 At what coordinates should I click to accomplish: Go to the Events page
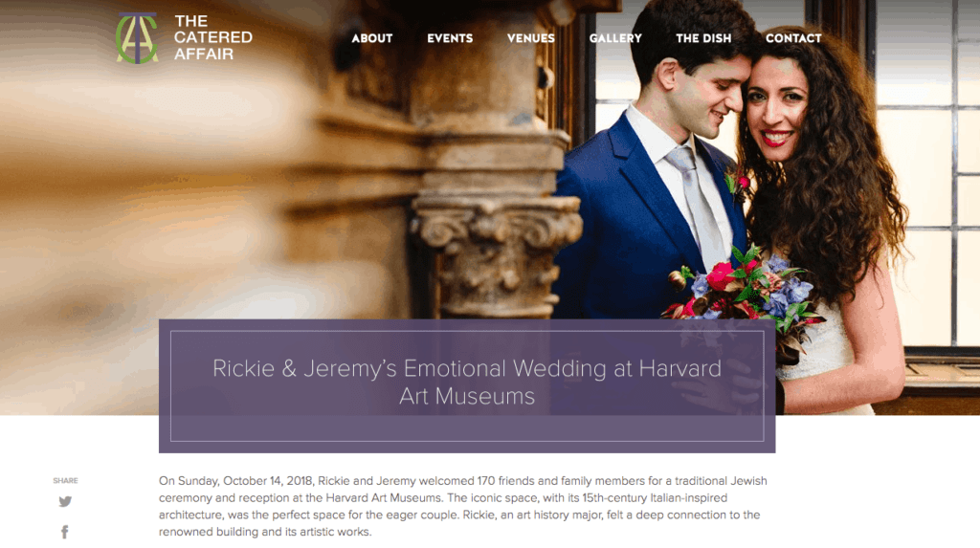pyautogui.click(x=450, y=38)
